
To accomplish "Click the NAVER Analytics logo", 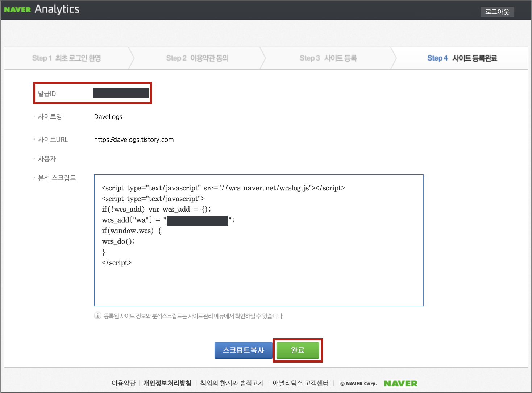I will tap(42, 9).
